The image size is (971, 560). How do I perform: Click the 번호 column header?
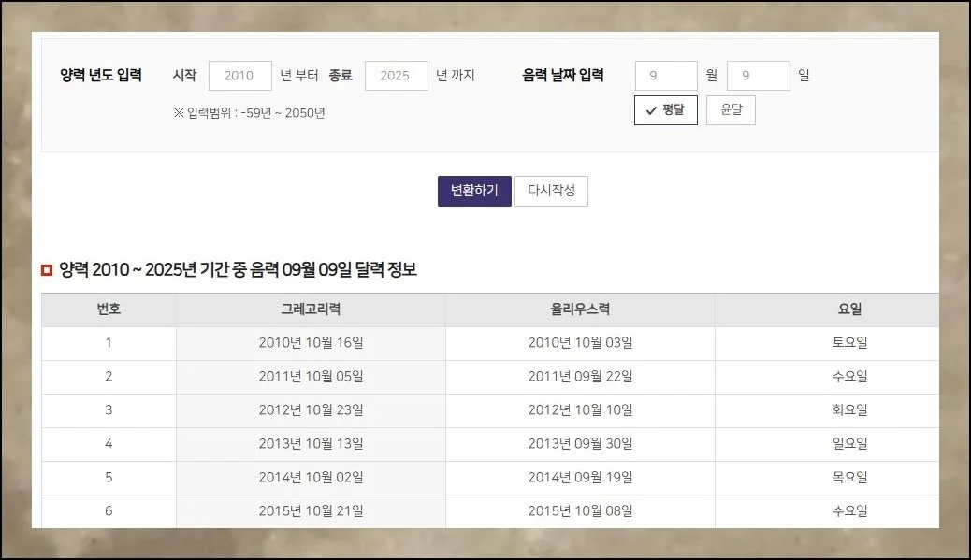[109, 309]
